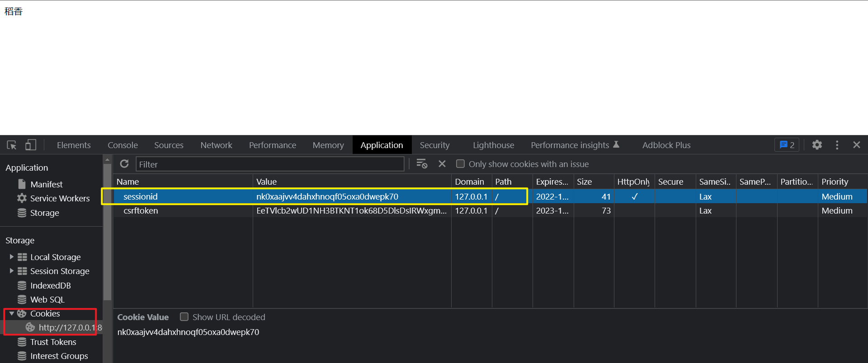Expand the Session Storage tree node
This screenshot has height=363, width=868.
point(11,271)
